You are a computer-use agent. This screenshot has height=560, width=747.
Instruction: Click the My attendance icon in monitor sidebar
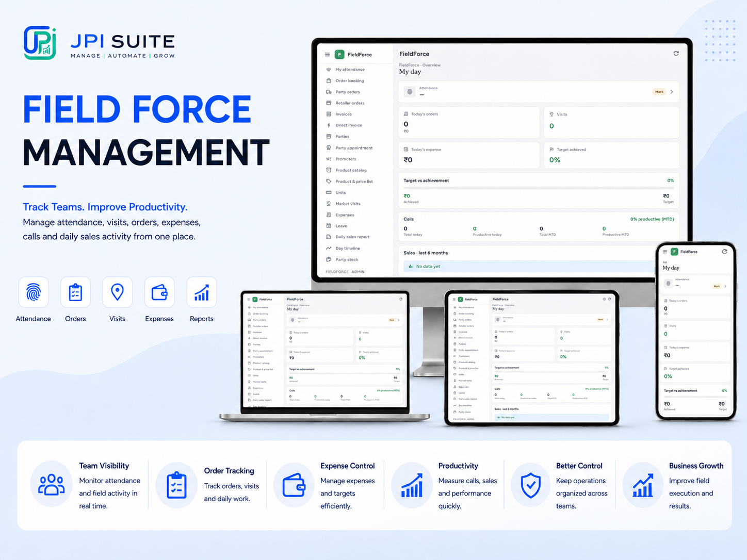pos(329,69)
